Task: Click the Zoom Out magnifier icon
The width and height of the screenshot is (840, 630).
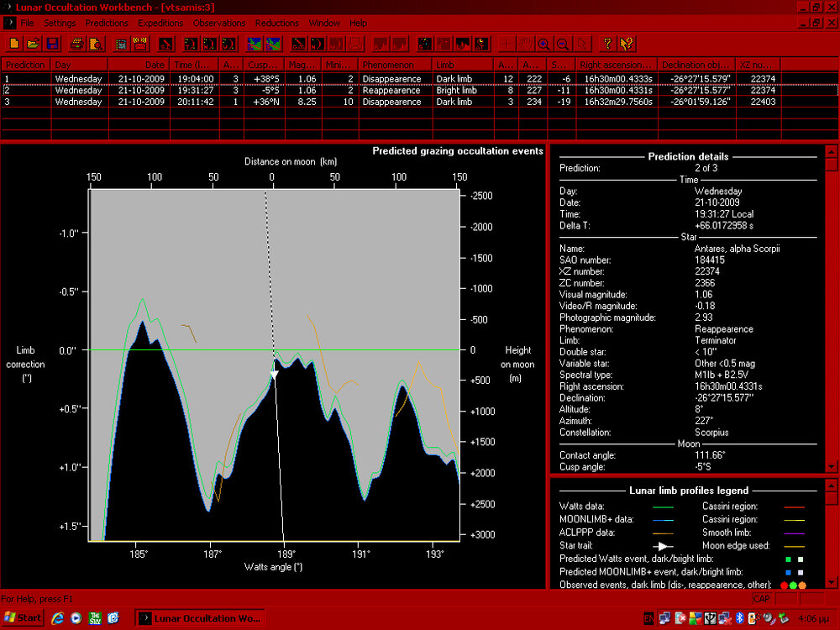Action: tap(562, 43)
